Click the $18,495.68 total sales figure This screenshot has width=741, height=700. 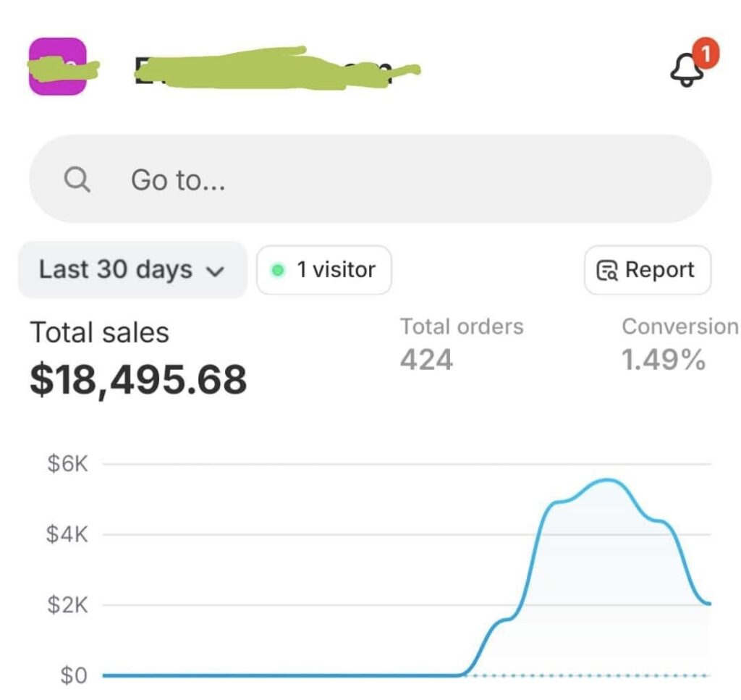[x=138, y=379]
